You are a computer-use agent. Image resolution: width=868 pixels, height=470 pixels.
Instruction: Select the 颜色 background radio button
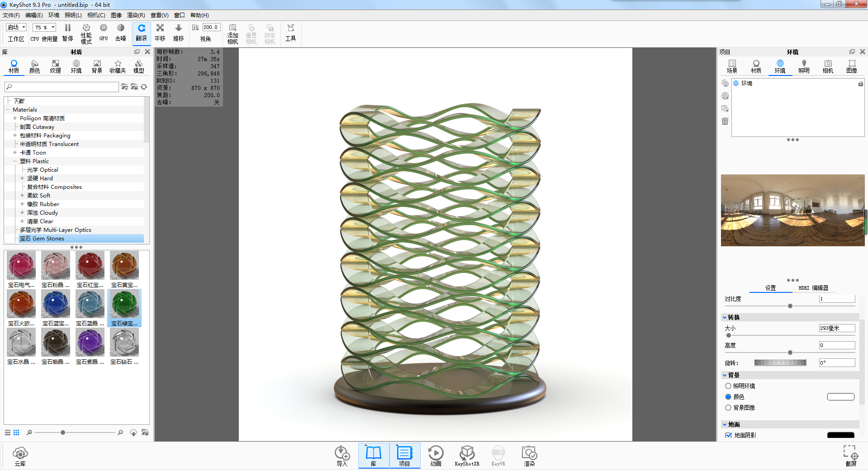728,397
